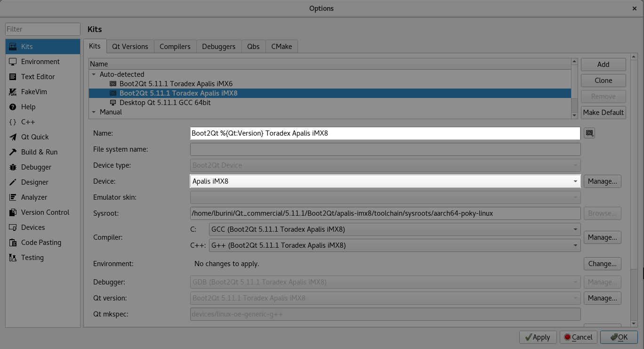
Task: Click the Sysroot path field
Action: pyautogui.click(x=385, y=213)
